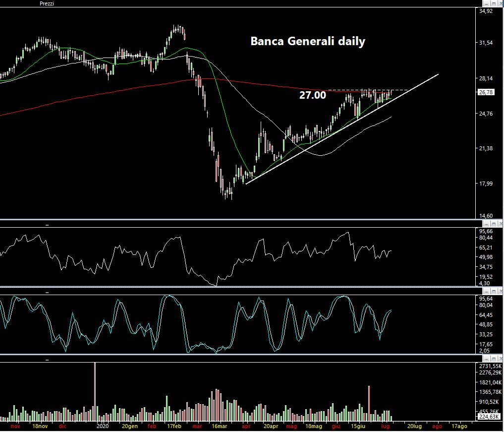This screenshot has height=432, width=504.
Task: Click the 24,76 price scale label
Action: pyautogui.click(x=486, y=113)
